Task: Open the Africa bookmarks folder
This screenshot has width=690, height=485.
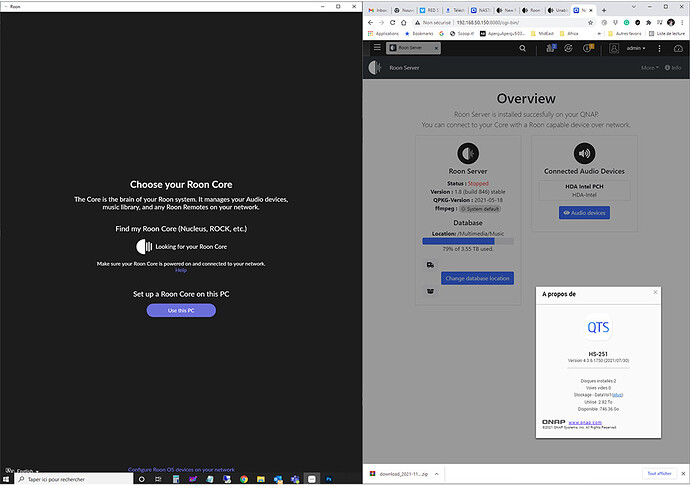Action: [x=569, y=33]
